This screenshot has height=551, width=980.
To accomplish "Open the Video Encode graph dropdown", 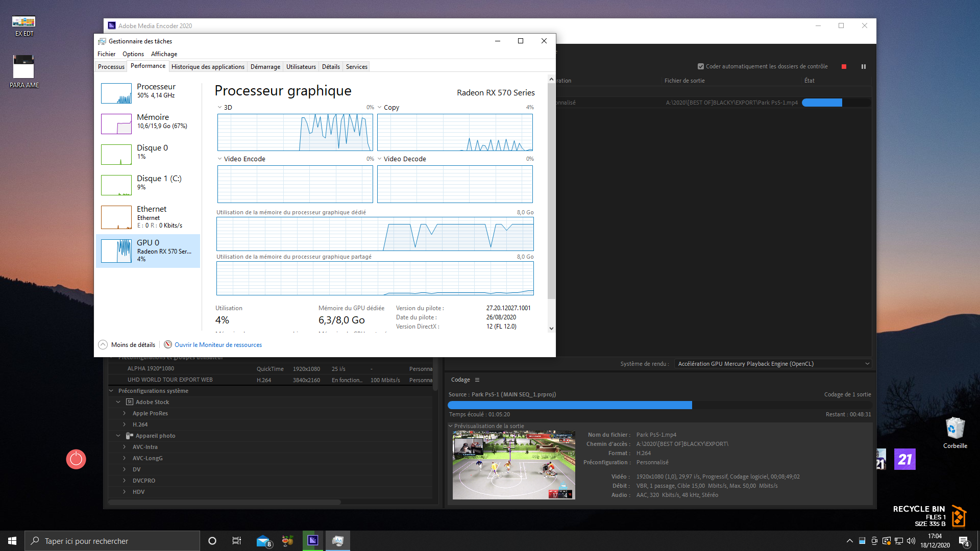I will pos(219,159).
